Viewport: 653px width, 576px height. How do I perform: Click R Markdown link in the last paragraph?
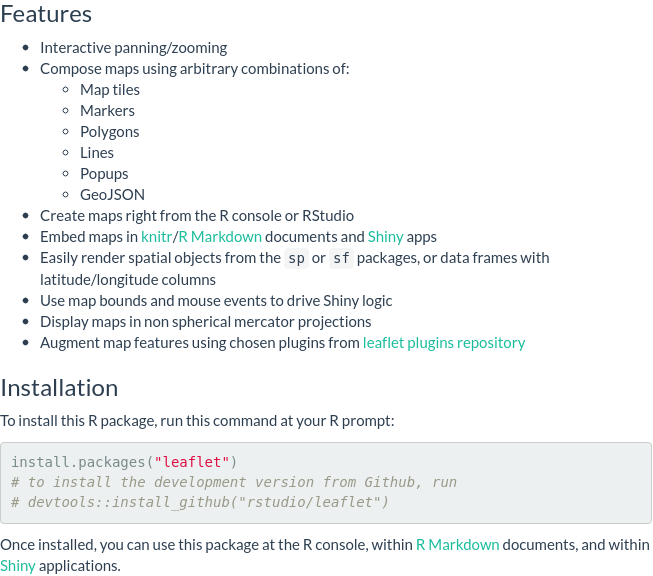pyautogui.click(x=458, y=545)
